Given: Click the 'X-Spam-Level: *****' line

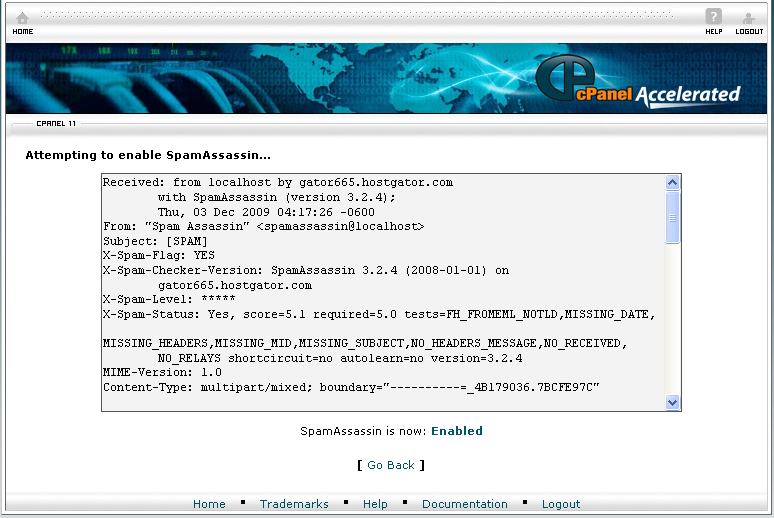Looking at the screenshot, I should pyautogui.click(x=169, y=299).
